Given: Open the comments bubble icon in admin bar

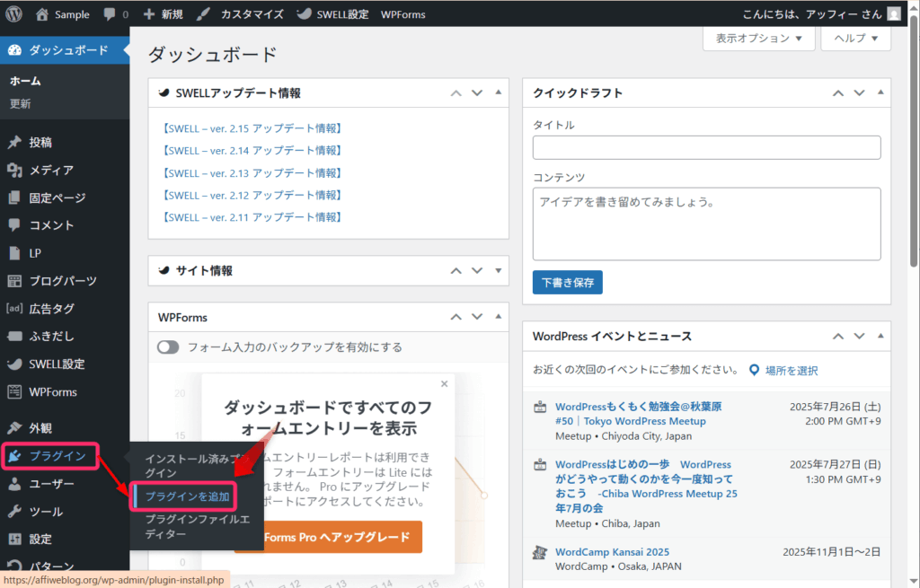Looking at the screenshot, I should click(109, 14).
